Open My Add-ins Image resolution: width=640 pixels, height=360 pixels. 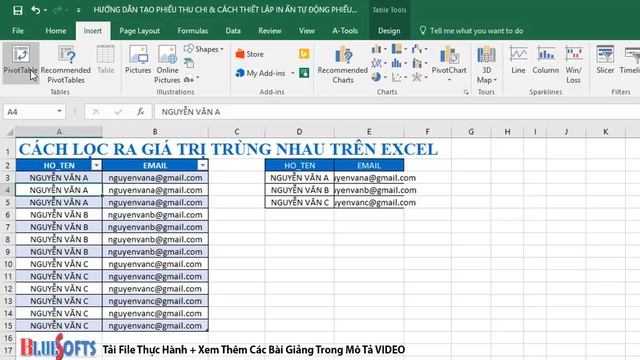[x=261, y=73]
